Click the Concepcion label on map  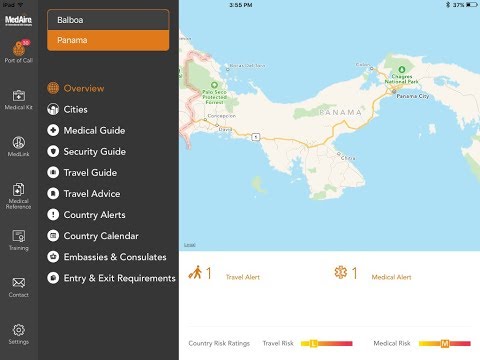click(222, 116)
